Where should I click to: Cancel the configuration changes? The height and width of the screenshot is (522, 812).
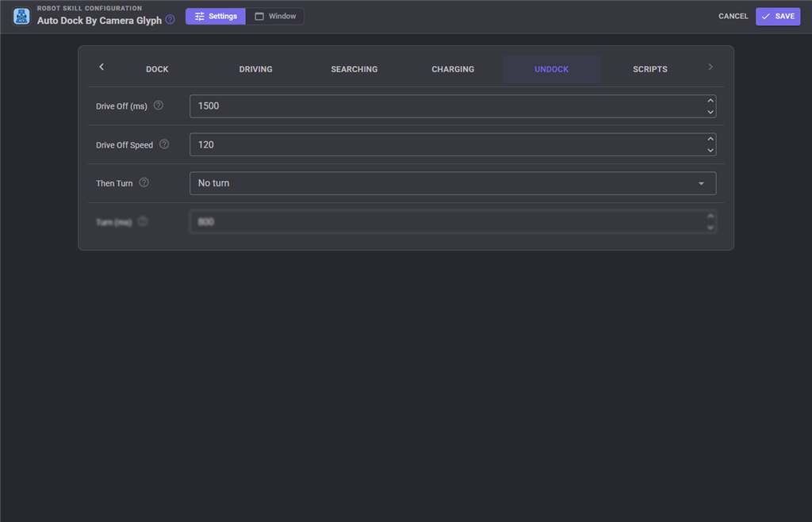(733, 16)
